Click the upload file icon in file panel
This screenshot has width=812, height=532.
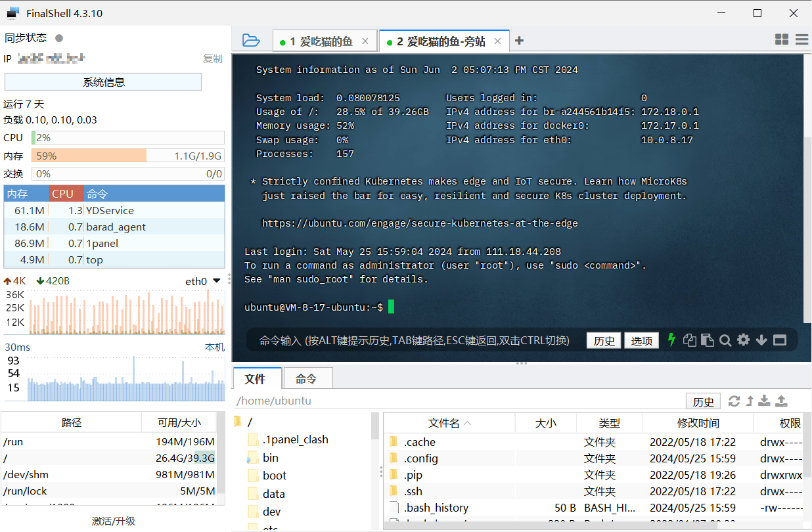coord(782,401)
